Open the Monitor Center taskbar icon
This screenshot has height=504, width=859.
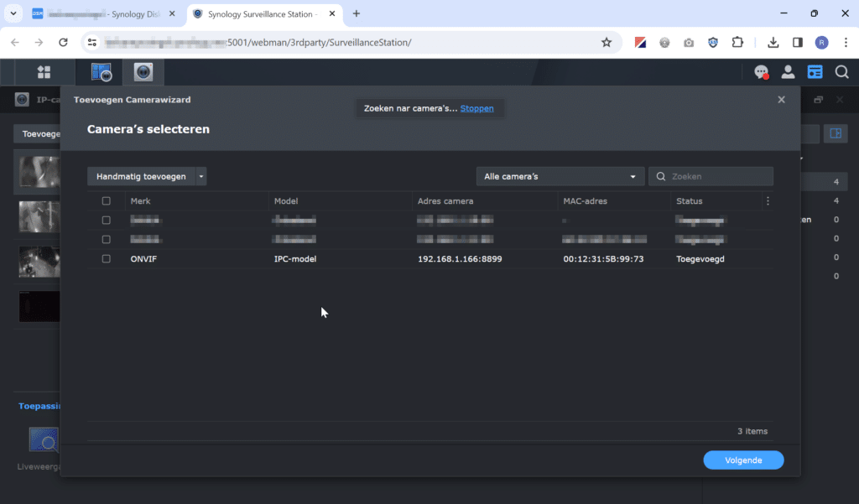pyautogui.click(x=102, y=72)
